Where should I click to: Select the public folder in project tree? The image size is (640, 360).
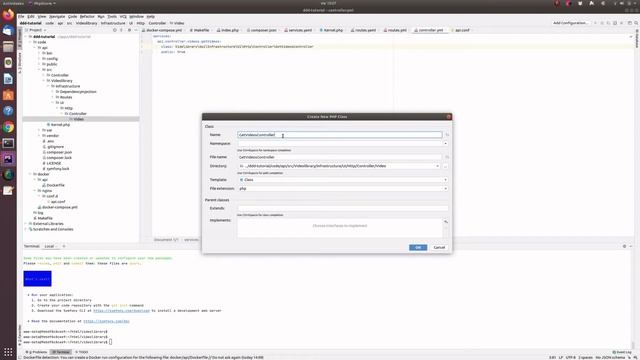click(51, 64)
